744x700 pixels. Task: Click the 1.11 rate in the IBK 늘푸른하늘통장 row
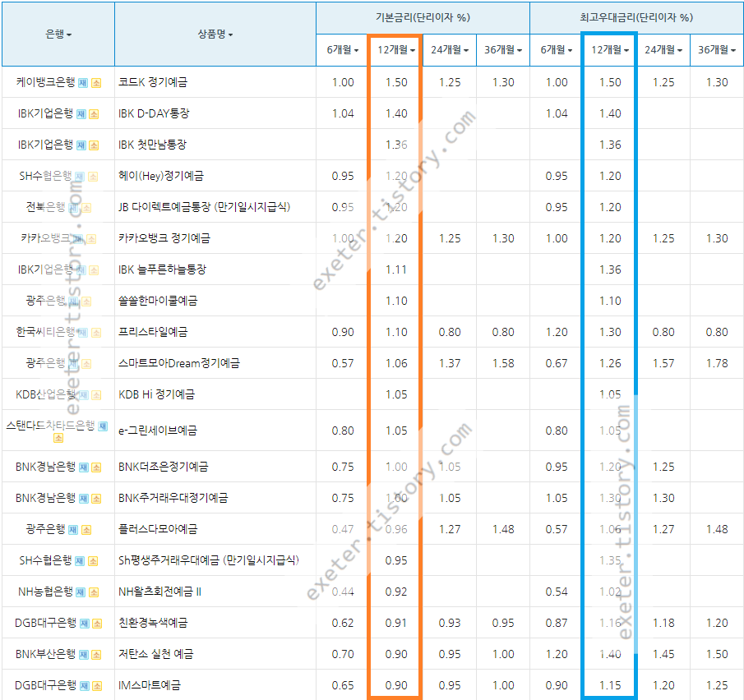click(396, 269)
